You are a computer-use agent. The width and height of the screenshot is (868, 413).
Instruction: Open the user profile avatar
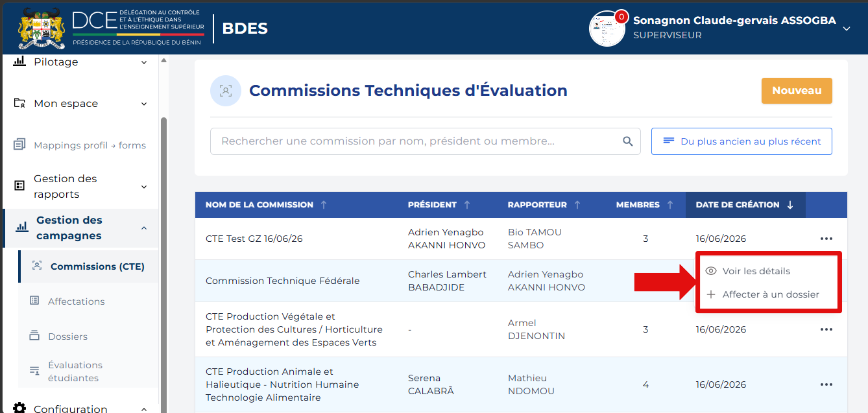607,29
